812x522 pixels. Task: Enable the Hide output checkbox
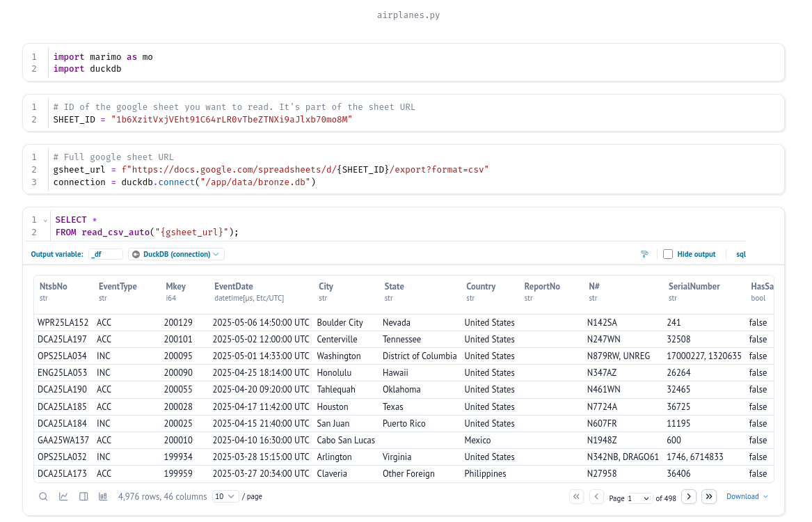(668, 255)
